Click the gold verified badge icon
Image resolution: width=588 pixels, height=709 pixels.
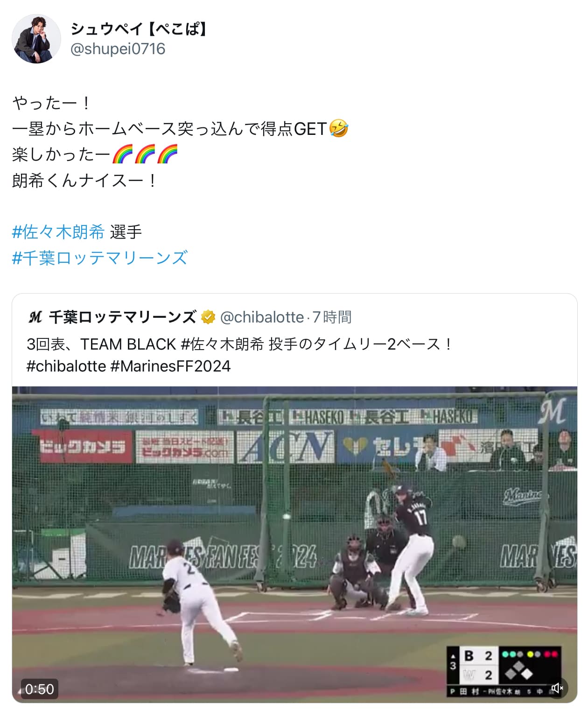[x=208, y=317]
